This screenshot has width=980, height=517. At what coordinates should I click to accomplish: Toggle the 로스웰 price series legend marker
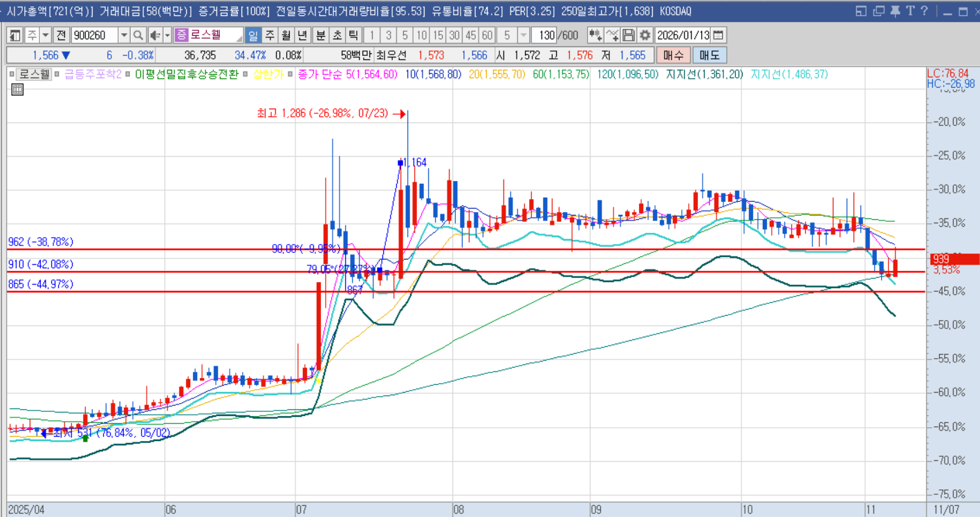pyautogui.click(x=12, y=74)
